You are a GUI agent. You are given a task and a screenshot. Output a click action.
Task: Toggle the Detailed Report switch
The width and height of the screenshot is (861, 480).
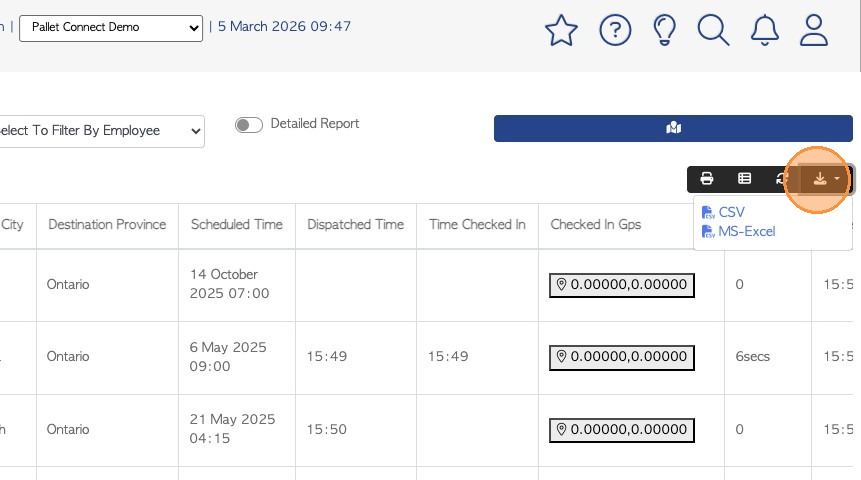pyautogui.click(x=248, y=125)
